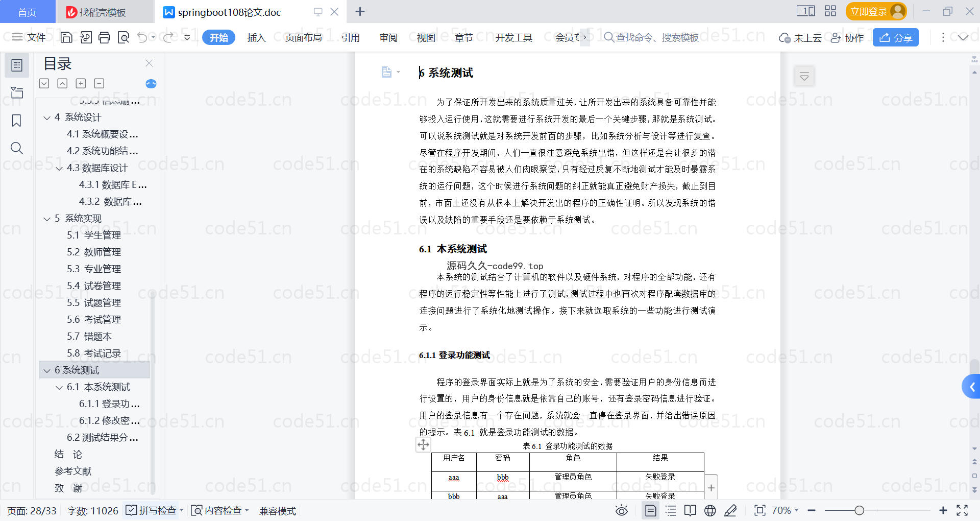The image size is (980, 521).
Task: Collapse the 4.3 数据库设计 node
Action: [x=59, y=169]
